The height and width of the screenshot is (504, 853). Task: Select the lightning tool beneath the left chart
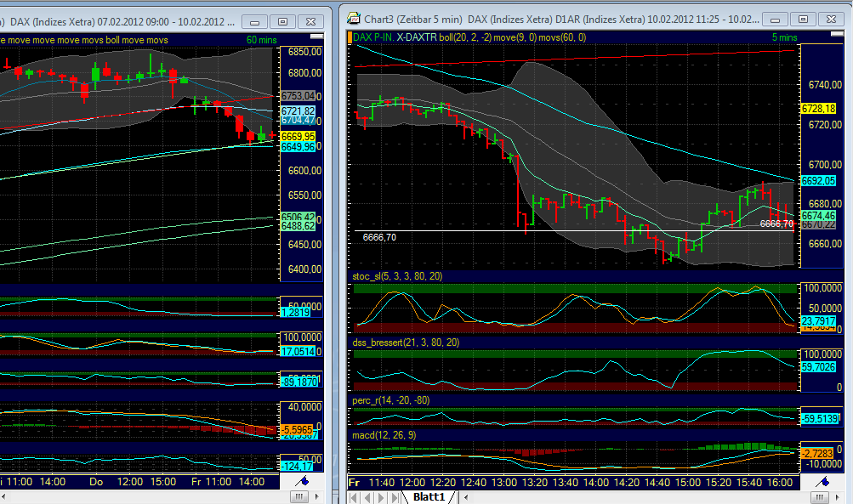click(303, 481)
